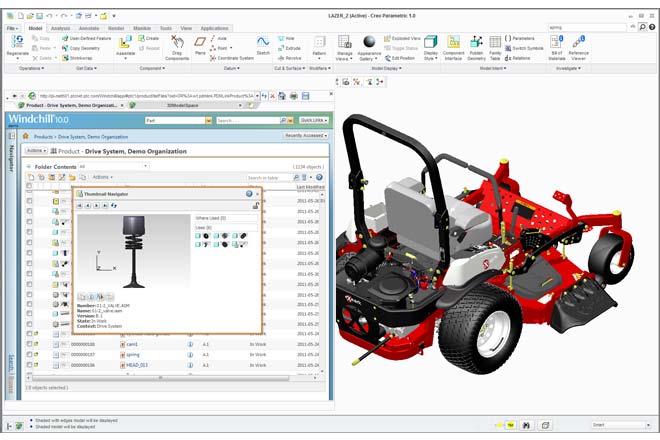Switch to the Annotate tab
Viewport: 660px width, 440px height.
click(x=89, y=28)
